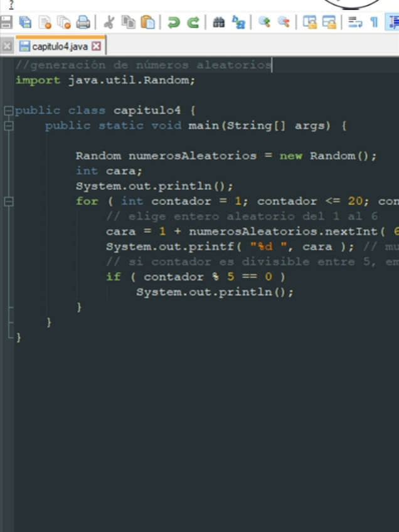Collapse the for loop fold marker
399x532 pixels.
click(x=9, y=201)
